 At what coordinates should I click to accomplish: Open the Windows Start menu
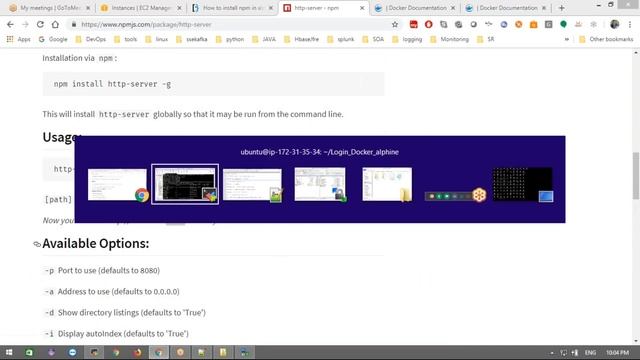point(9,352)
